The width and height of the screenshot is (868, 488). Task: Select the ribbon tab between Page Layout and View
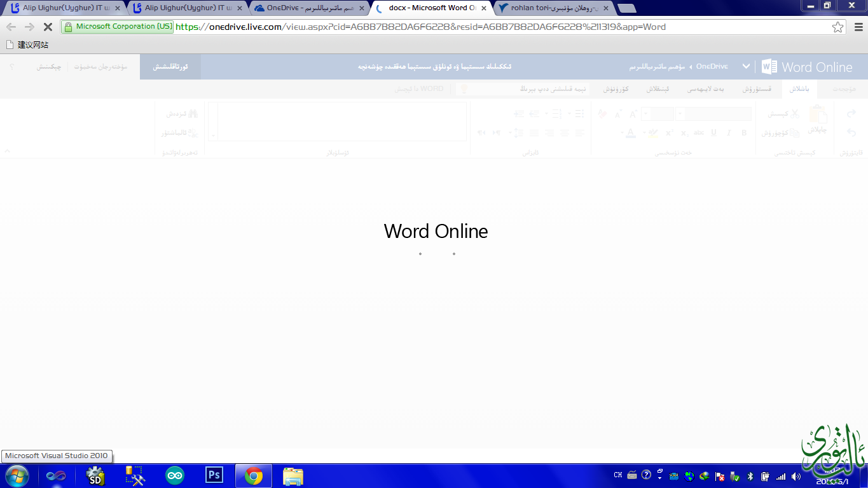click(x=658, y=89)
